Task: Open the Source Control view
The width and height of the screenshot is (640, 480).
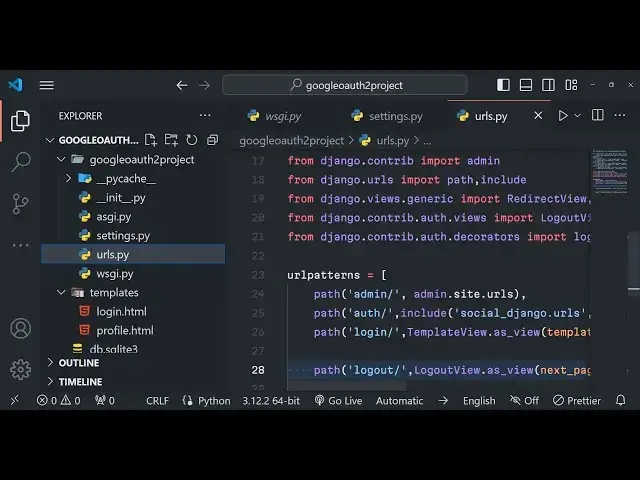Action: 20,203
